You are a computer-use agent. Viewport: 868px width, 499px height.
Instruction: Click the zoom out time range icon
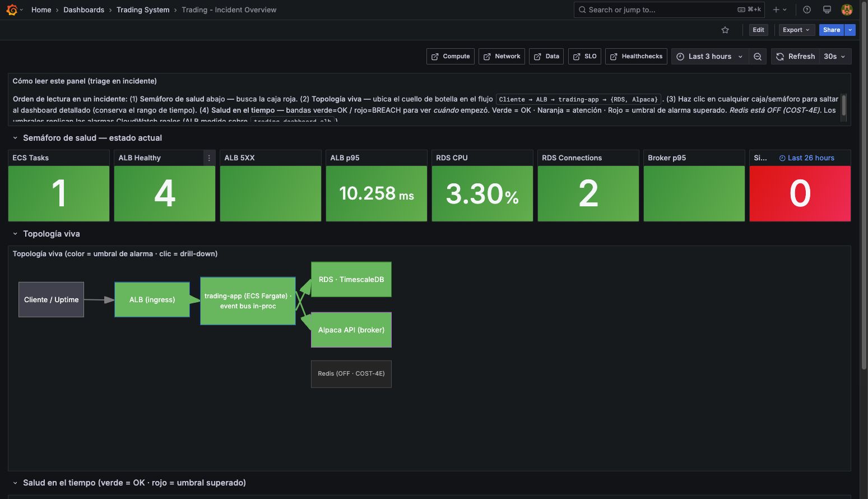click(x=758, y=57)
